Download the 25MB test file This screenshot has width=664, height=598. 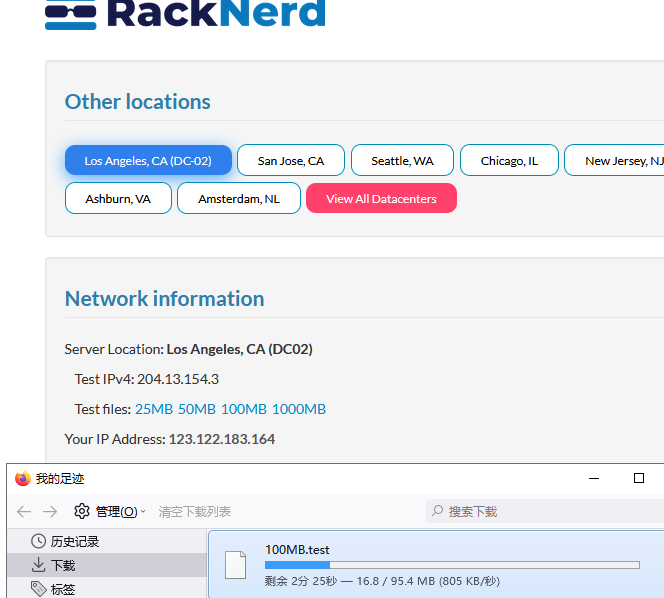[x=154, y=409]
